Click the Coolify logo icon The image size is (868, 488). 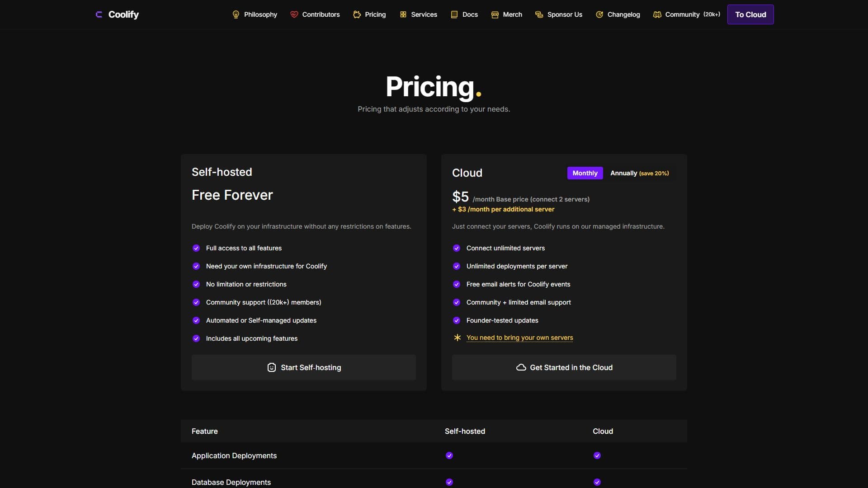pyautogui.click(x=99, y=14)
